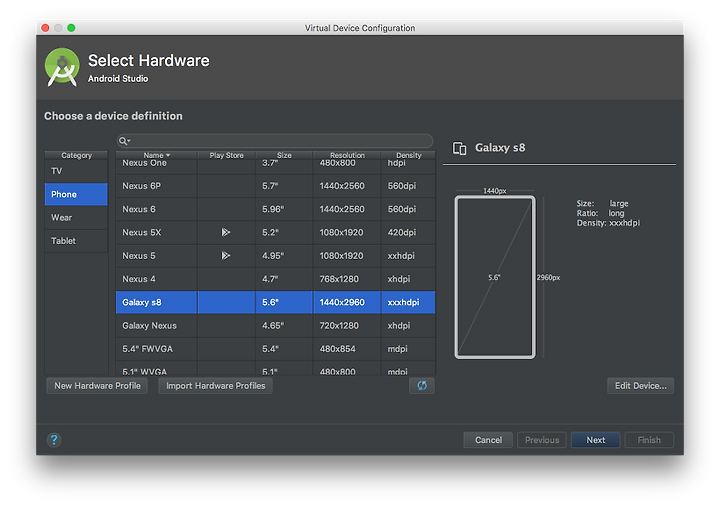Select the Nexus 5 device name

[x=139, y=256]
